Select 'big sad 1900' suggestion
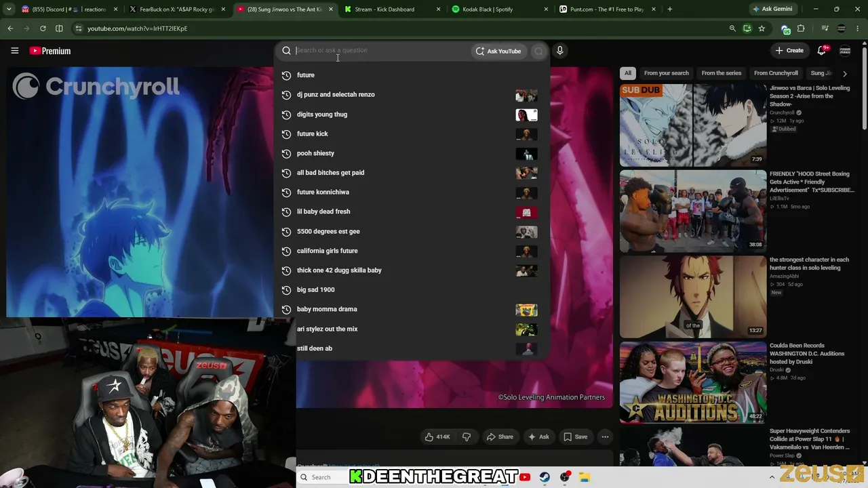Screen dimensions: 868x488 click(x=411, y=290)
